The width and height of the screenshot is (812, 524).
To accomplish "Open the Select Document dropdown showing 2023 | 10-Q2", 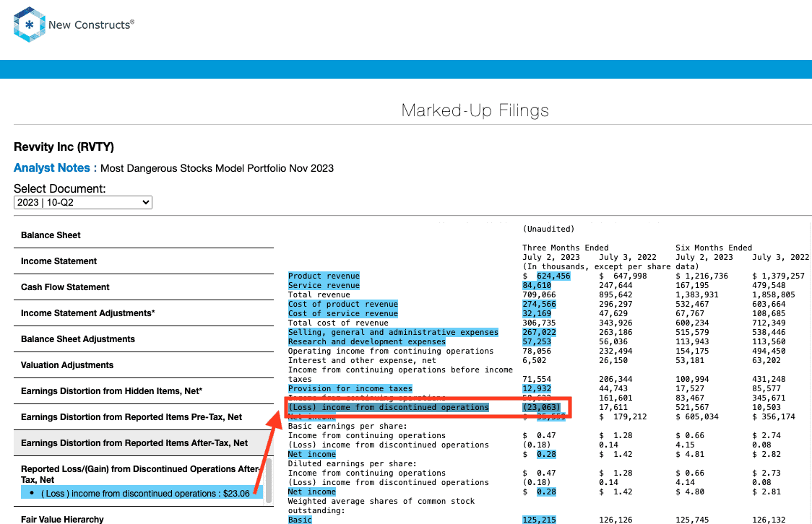I will point(83,202).
